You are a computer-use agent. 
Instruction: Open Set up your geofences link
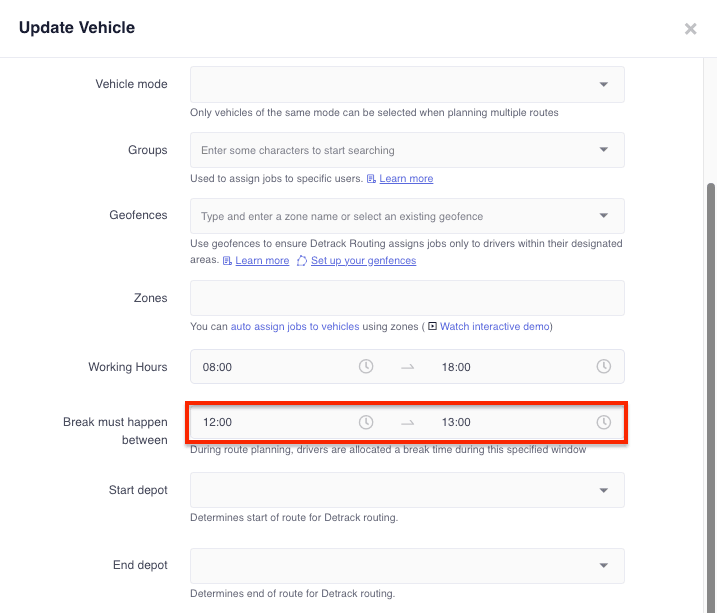coord(364,261)
